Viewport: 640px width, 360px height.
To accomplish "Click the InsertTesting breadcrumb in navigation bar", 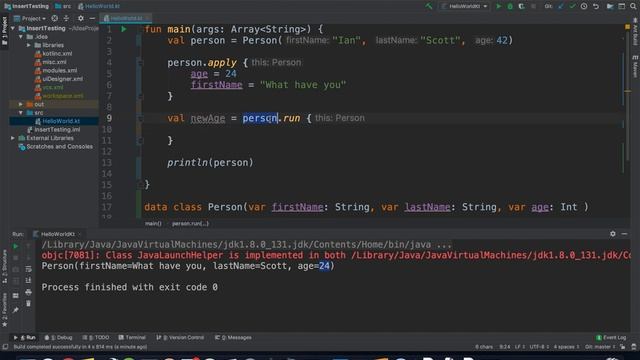I will 27,6.
